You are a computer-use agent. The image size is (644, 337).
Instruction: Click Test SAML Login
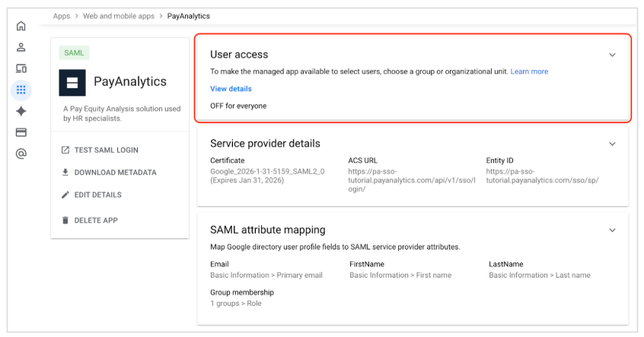tap(106, 150)
